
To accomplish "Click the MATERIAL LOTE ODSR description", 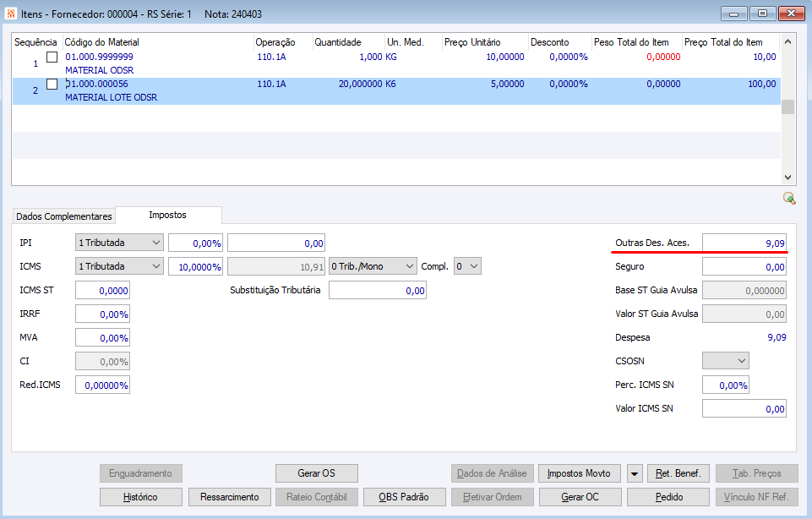I will tap(112, 97).
